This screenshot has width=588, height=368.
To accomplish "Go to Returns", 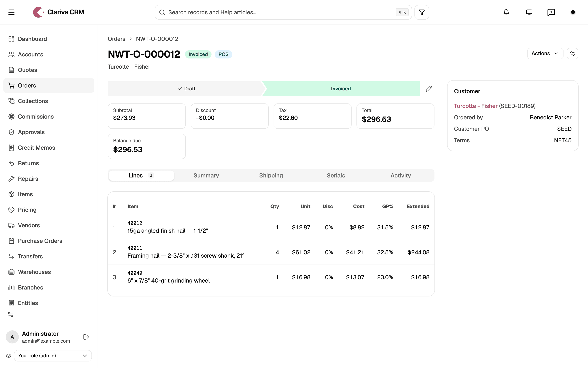I will point(49,163).
